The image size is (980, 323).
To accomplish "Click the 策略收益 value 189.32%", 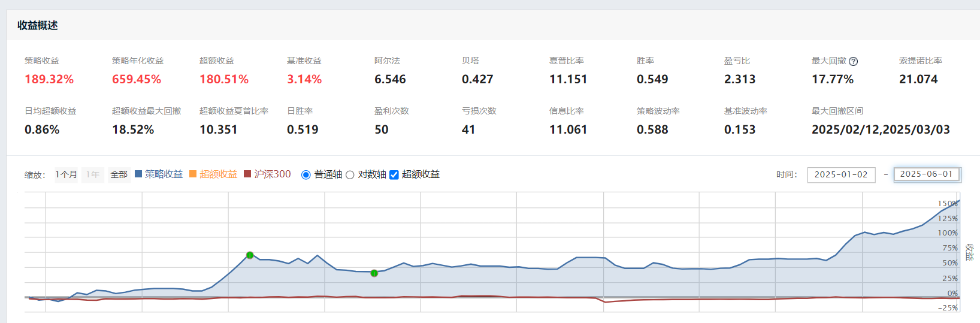I will point(49,79).
